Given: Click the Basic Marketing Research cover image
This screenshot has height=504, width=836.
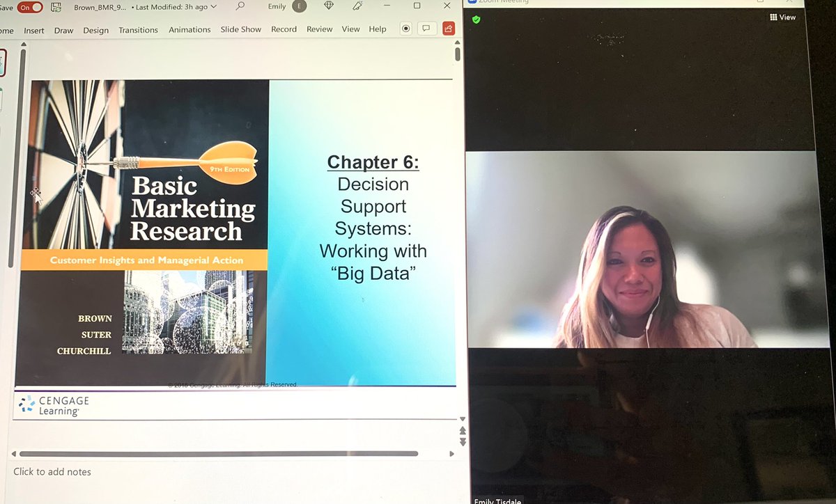Looking at the screenshot, I should click(143, 233).
